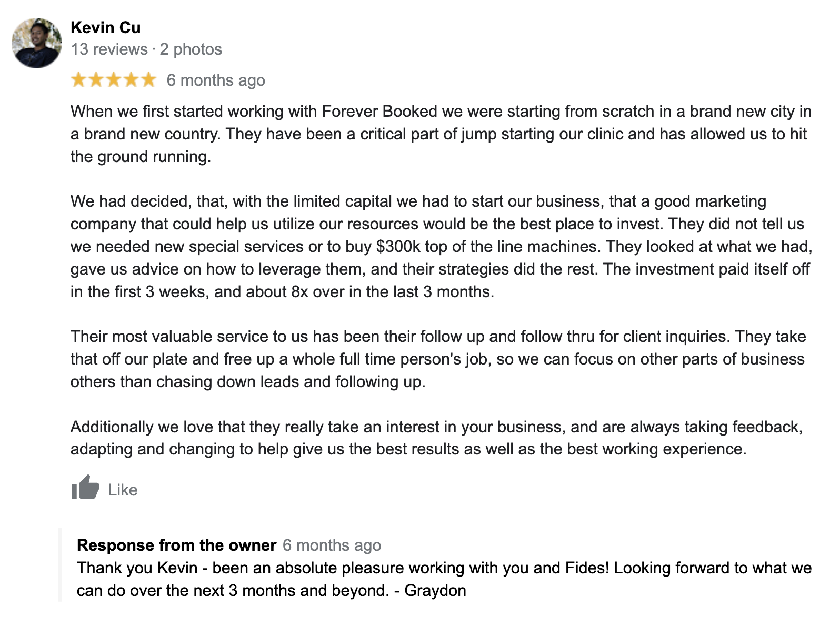This screenshot has height=627, width=840.
Task: Click the Response from the owner heading
Action: tap(176, 545)
